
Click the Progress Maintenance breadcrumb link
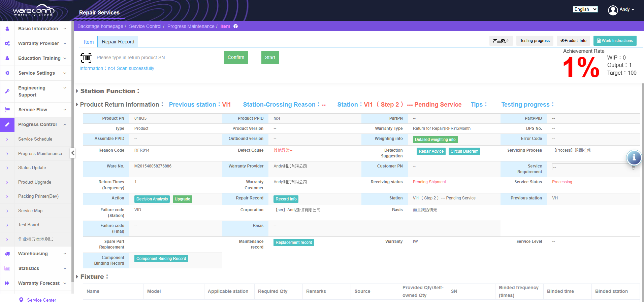[x=191, y=26]
